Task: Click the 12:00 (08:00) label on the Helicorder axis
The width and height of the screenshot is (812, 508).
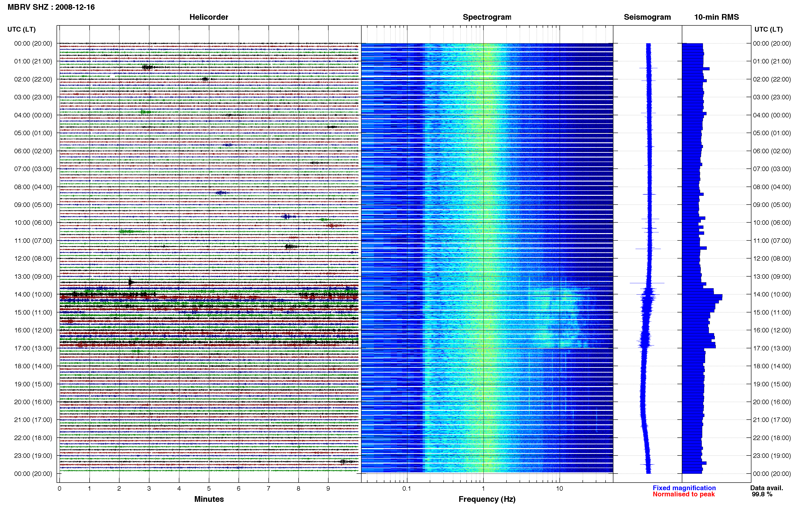Action: pyautogui.click(x=33, y=258)
